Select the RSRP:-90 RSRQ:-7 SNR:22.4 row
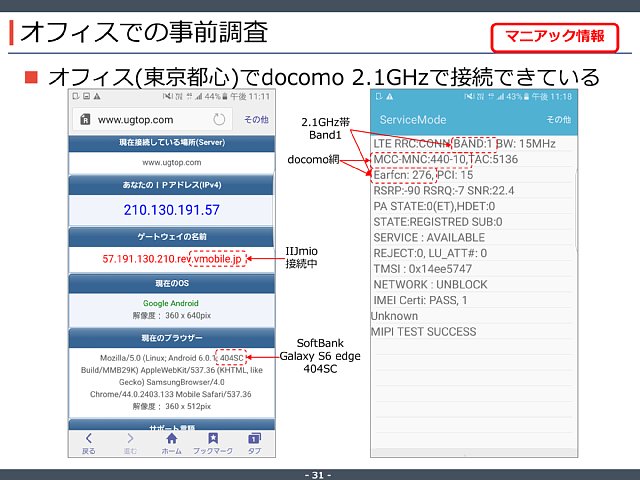 coord(473,191)
